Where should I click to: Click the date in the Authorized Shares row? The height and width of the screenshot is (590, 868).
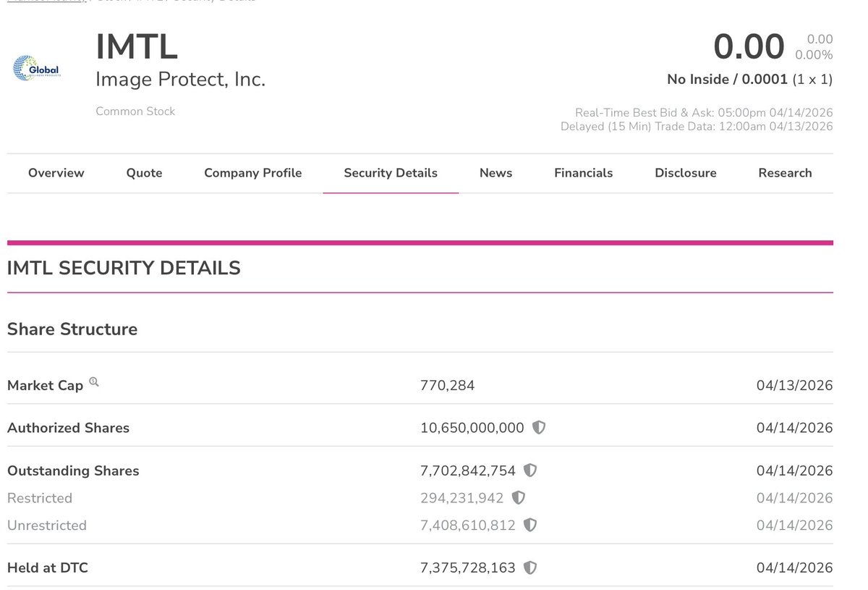click(795, 428)
